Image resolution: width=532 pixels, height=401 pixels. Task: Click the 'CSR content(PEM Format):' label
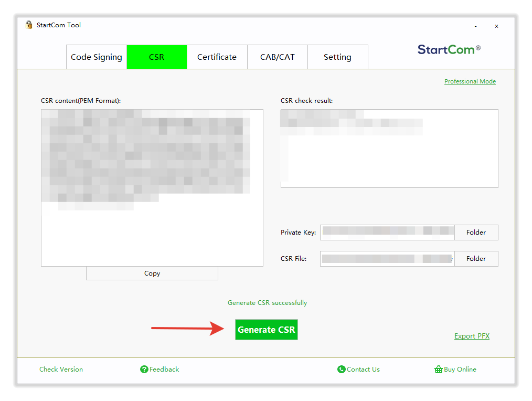[81, 100]
